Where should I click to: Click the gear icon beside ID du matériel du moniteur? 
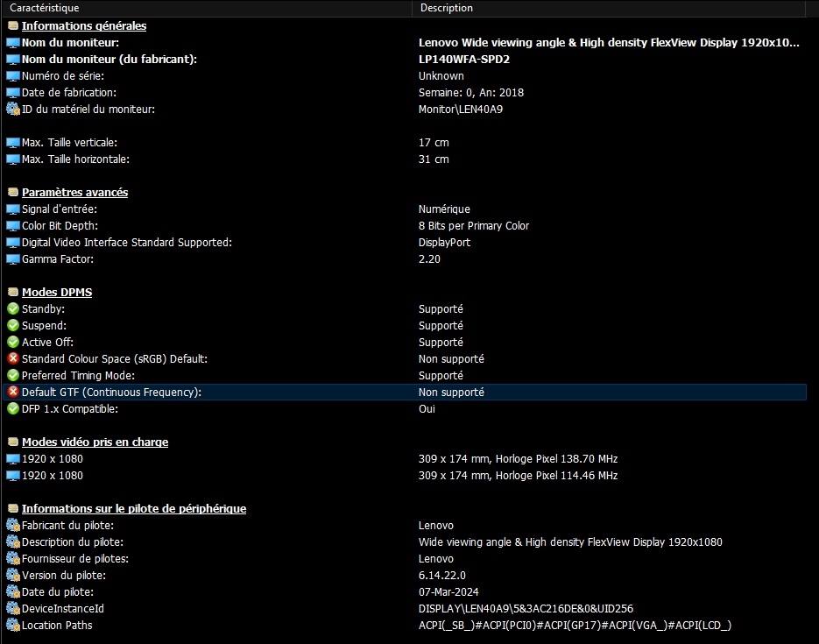13,110
